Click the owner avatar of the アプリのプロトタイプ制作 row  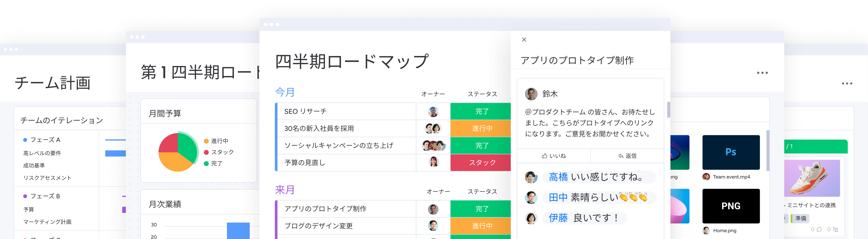click(x=433, y=209)
